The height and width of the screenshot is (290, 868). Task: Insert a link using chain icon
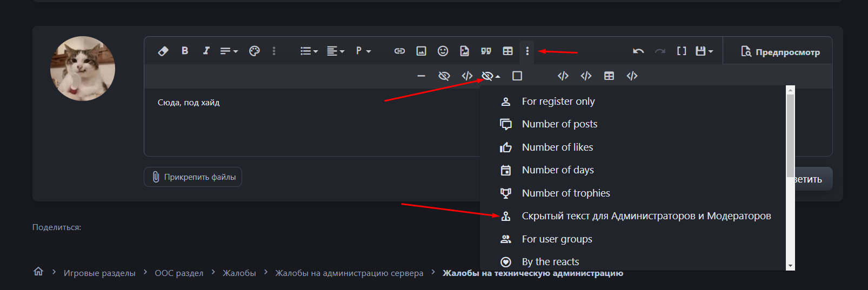coord(399,51)
